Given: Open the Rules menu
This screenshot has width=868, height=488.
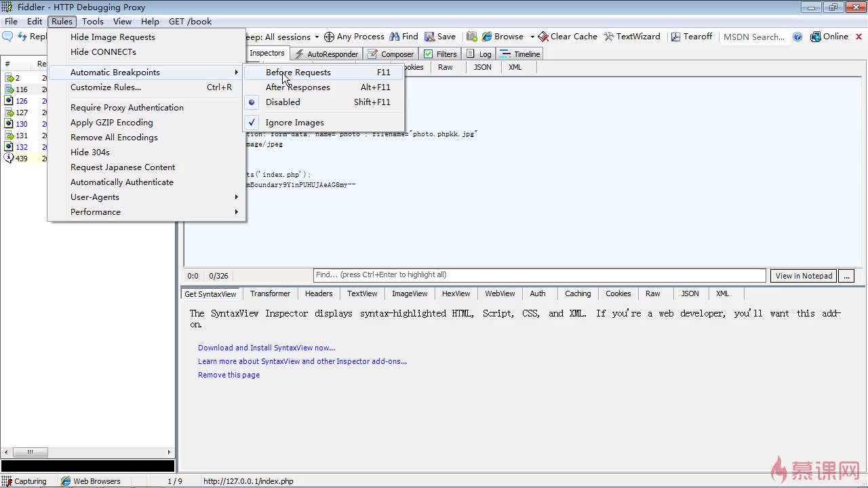Looking at the screenshot, I should (62, 21).
